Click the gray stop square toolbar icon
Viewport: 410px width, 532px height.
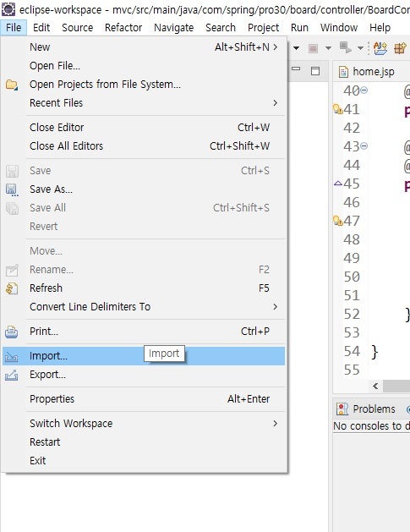click(x=313, y=48)
